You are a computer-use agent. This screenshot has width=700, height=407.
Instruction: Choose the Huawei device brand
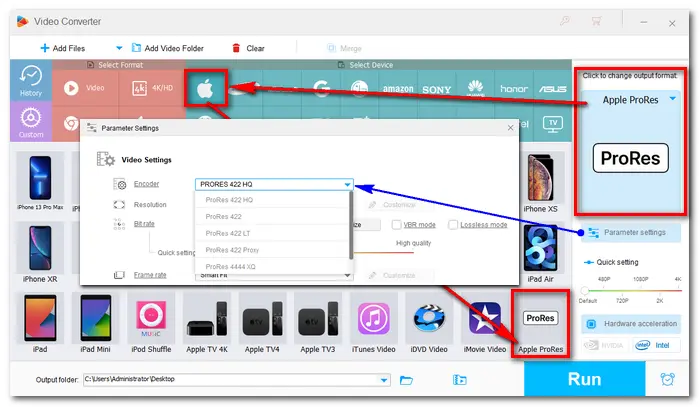[475, 88]
